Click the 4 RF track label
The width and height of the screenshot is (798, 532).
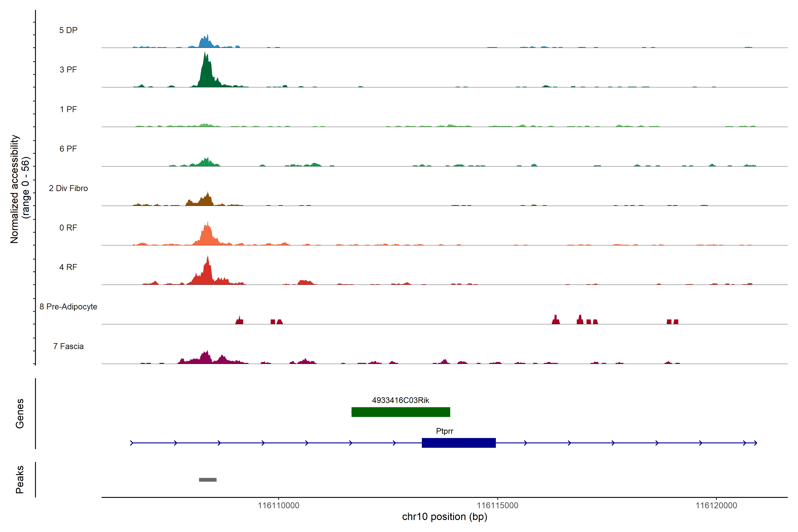coord(68,267)
